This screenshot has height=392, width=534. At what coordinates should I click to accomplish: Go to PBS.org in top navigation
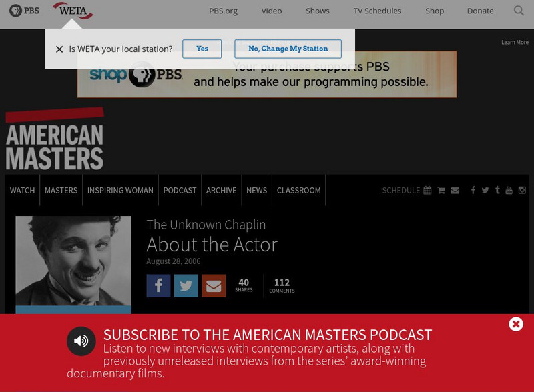pyautogui.click(x=223, y=11)
